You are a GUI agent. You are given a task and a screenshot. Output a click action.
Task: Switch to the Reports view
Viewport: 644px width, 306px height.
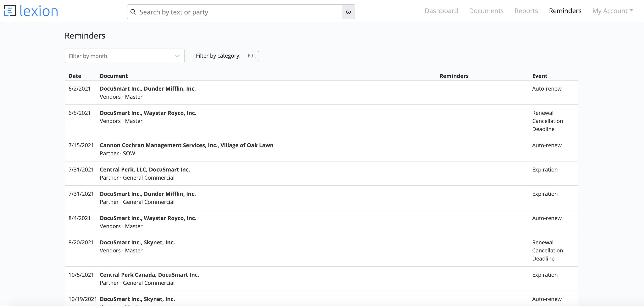(526, 11)
